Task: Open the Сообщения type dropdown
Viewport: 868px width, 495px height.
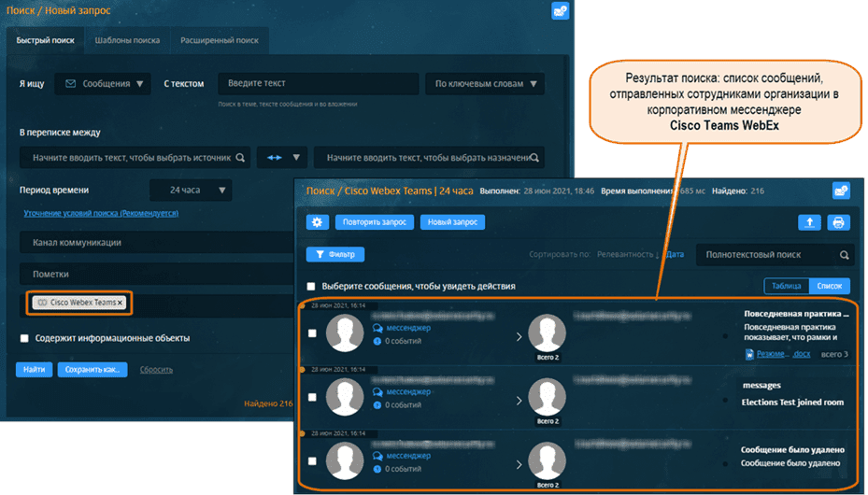Action: coord(103,84)
